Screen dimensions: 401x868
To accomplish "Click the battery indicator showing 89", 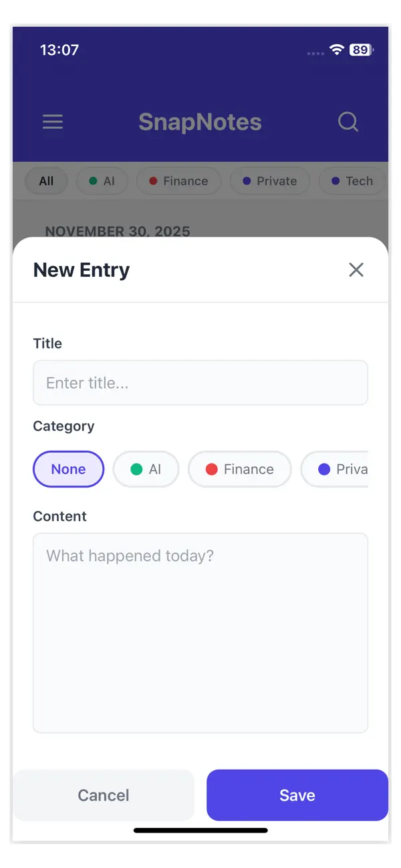I will point(359,49).
